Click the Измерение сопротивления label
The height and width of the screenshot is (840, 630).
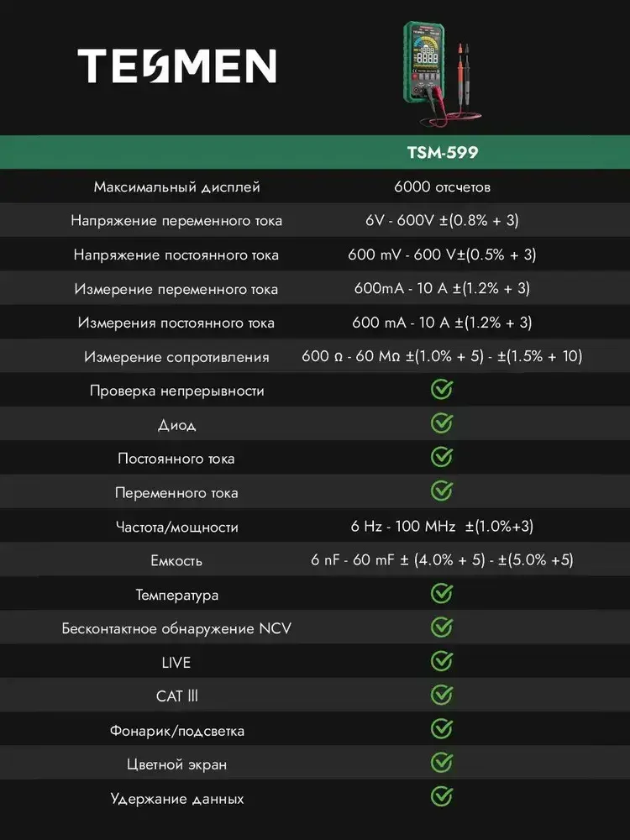176,357
